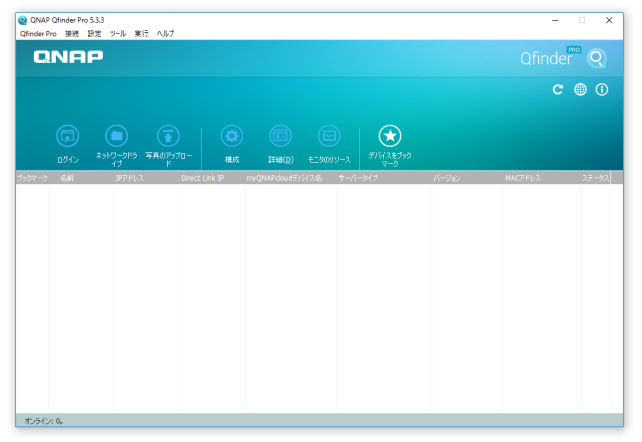Sort by the IPアドレス column header

pyautogui.click(x=146, y=178)
